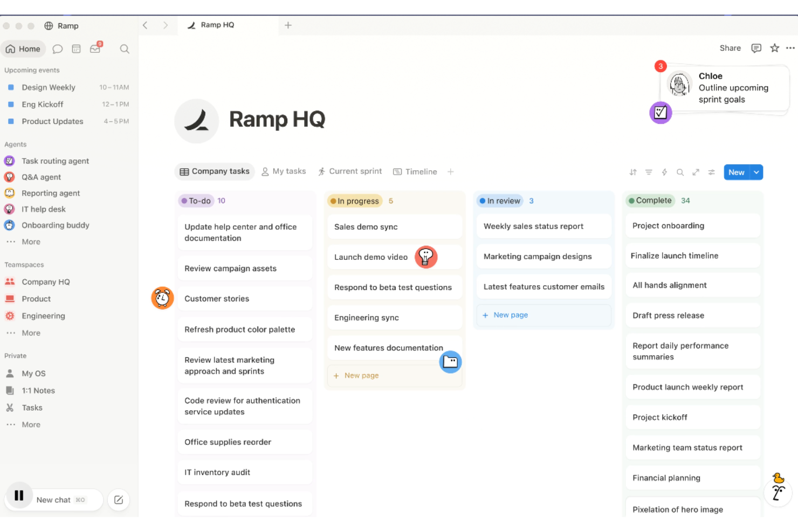Screen dimensions: 798x532
Task: Switch to Timeline view tab
Action: [415, 172]
